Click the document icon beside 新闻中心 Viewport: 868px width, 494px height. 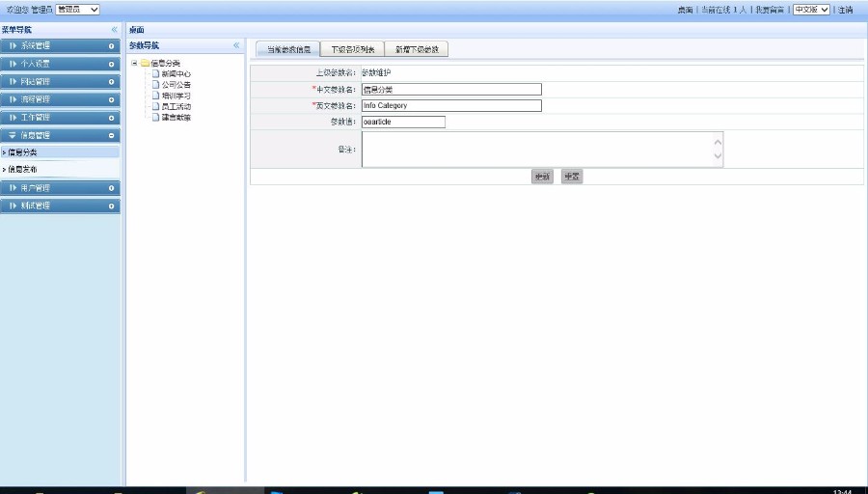[155, 73]
